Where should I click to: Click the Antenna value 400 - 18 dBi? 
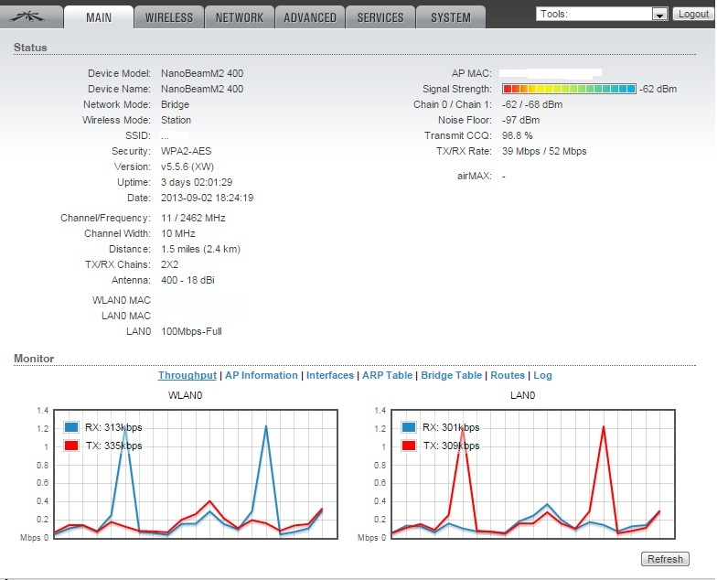187,280
